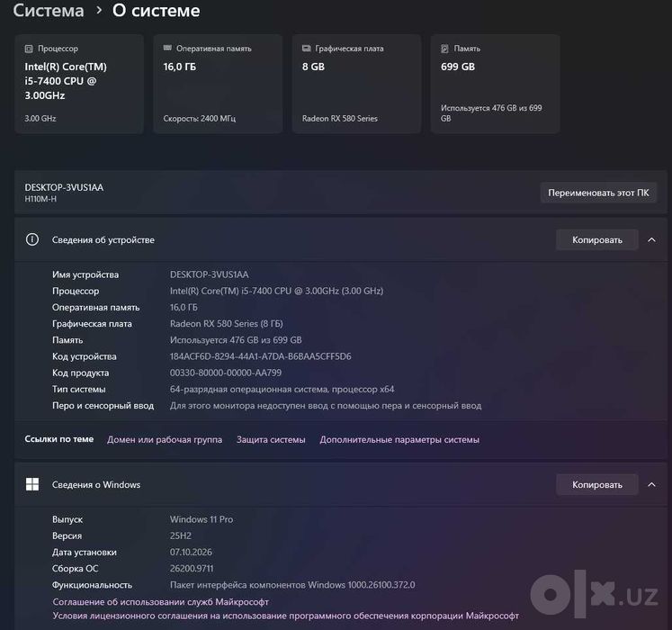Click Выпуск label in Windows info
This screenshot has width=672, height=630.
[67, 519]
